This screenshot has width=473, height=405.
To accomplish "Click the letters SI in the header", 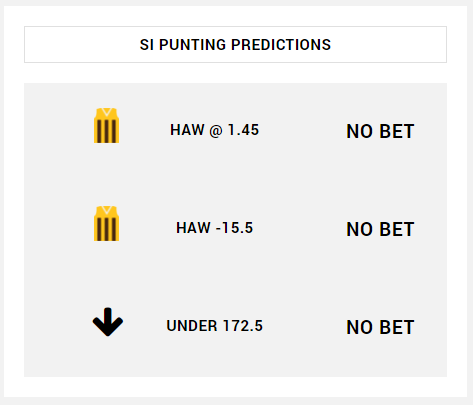I will (x=147, y=44).
